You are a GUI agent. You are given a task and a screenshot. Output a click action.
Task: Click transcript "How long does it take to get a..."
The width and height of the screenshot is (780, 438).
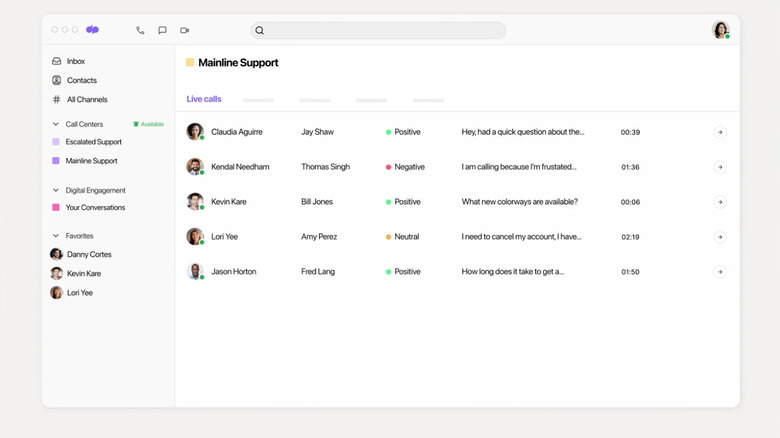[x=513, y=272]
